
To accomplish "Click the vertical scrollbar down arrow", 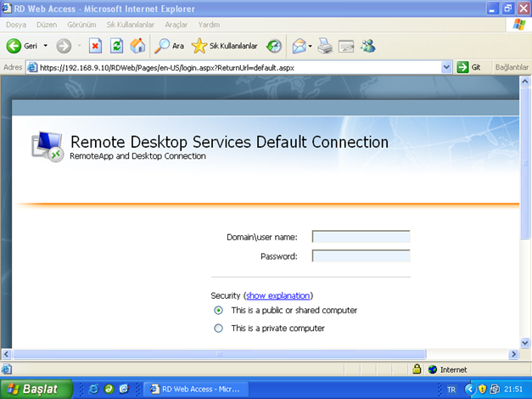I will (525, 343).
